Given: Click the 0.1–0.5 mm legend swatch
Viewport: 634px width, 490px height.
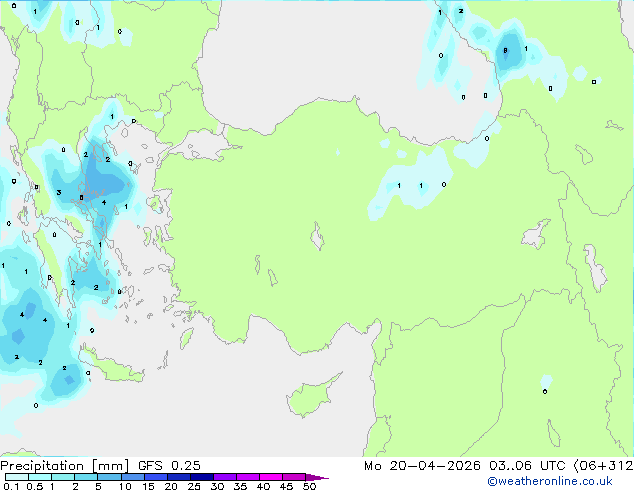Looking at the screenshot, I should [x=17, y=477].
